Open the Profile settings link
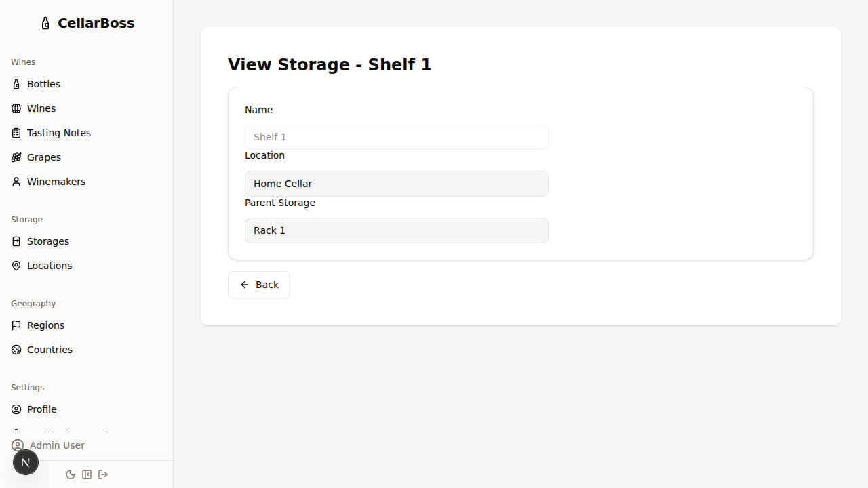This screenshot has height=488, width=868. click(42, 409)
